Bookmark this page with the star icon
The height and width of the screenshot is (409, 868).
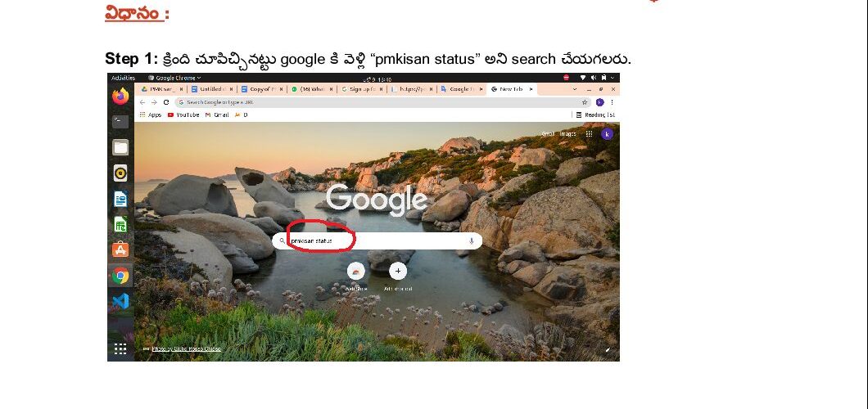pyautogui.click(x=585, y=102)
